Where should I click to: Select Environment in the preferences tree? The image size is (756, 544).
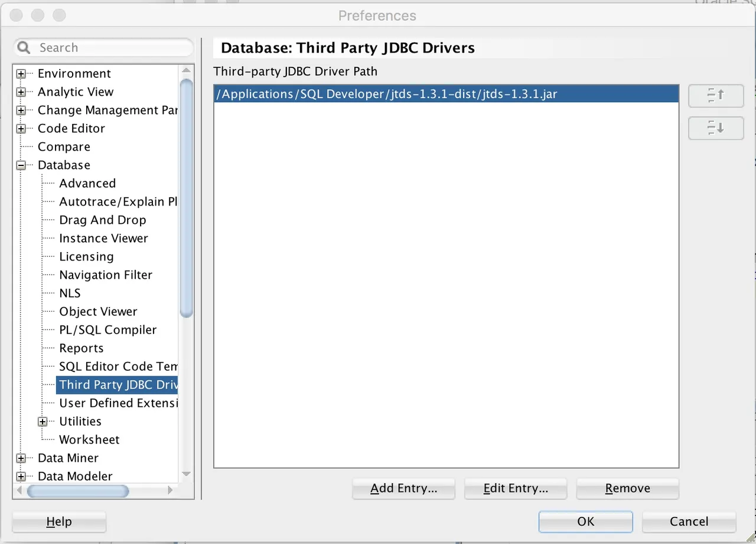(x=74, y=74)
